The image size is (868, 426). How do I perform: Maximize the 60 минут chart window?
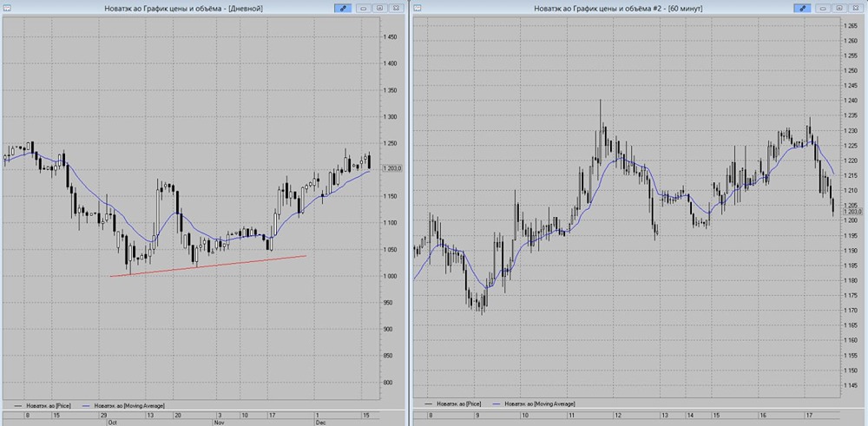tap(839, 8)
